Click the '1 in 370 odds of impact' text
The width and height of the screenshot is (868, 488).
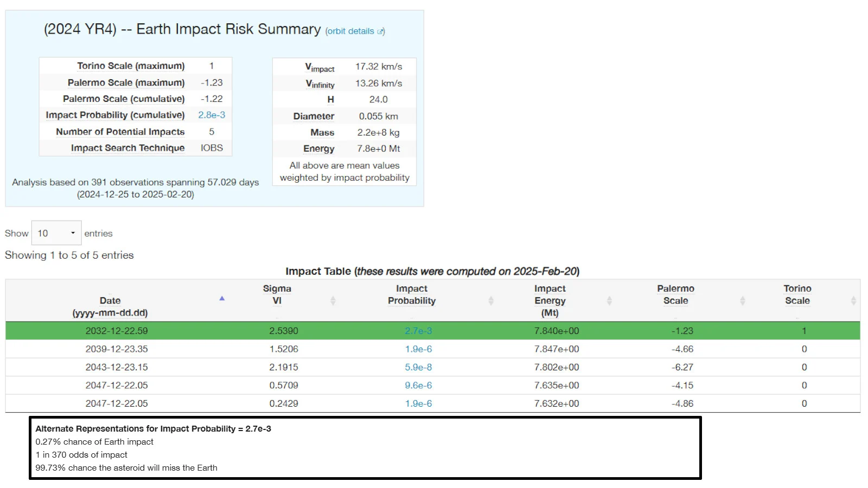tap(81, 455)
